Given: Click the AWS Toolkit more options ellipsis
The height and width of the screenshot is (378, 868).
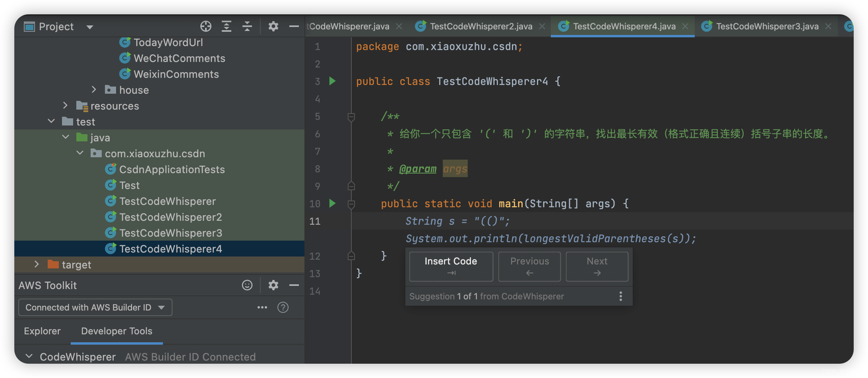Looking at the screenshot, I should [262, 307].
